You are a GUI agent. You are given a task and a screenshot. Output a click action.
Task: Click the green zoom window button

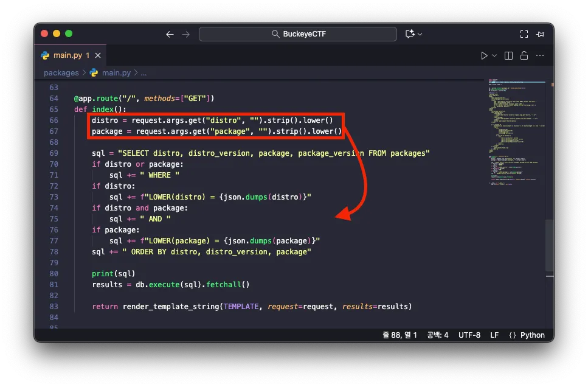click(x=69, y=33)
